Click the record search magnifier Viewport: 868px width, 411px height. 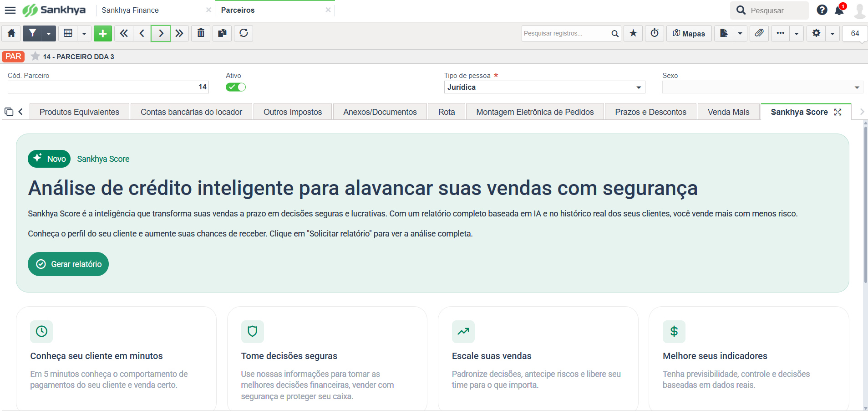point(615,34)
